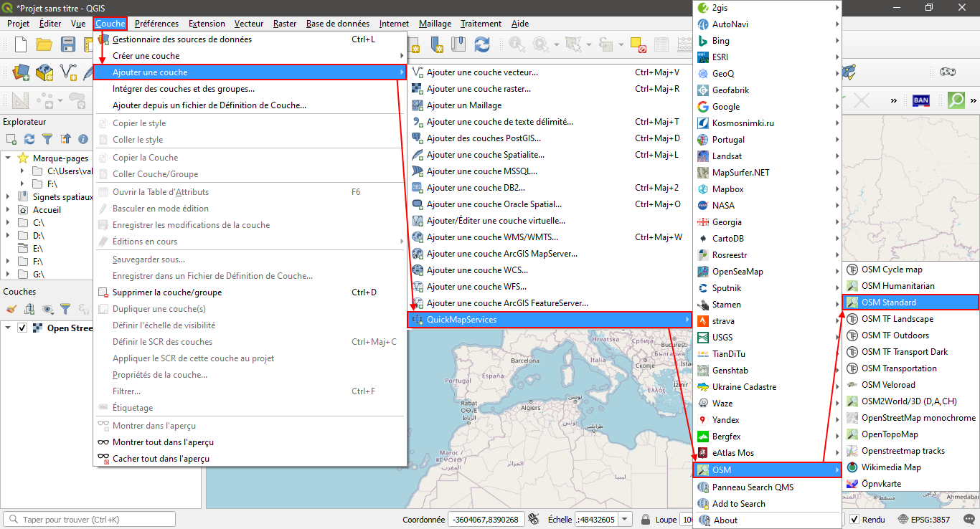Expand the Signets spatiaux tree node
This screenshot has height=529, width=980.
point(8,197)
